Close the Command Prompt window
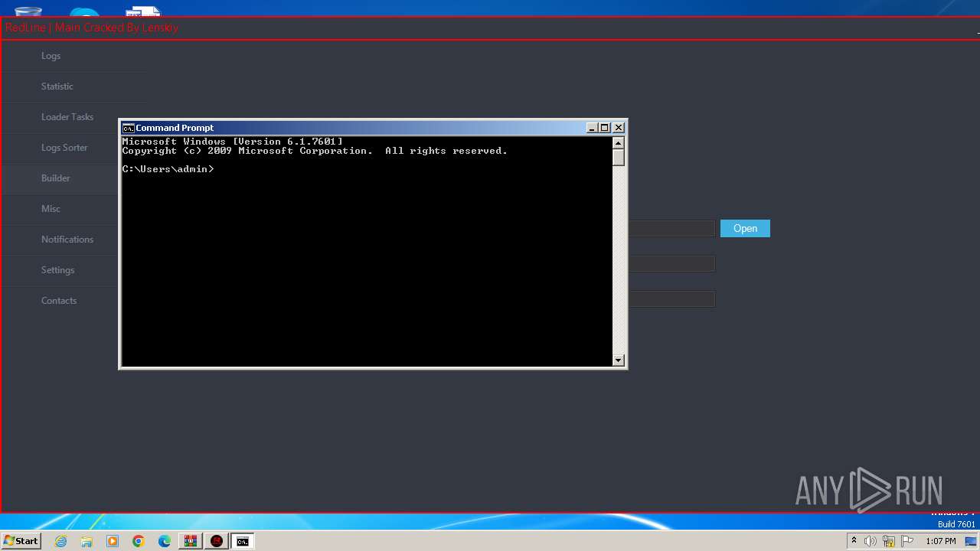Image resolution: width=980 pixels, height=551 pixels. click(619, 128)
